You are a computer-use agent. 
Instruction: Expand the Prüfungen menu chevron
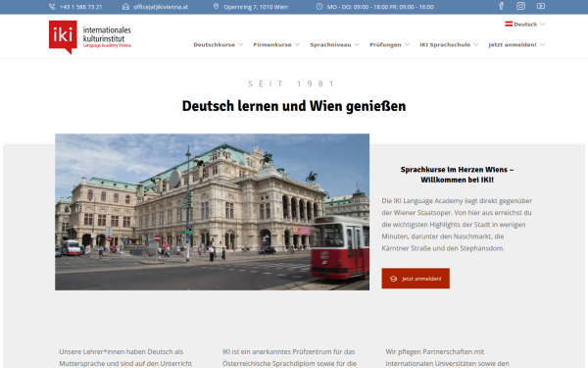tap(407, 45)
